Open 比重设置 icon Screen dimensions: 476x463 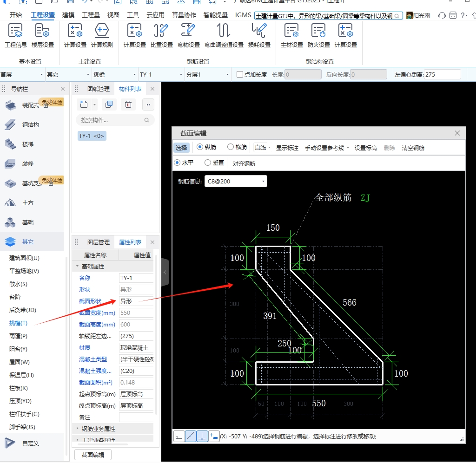pyautogui.click(x=161, y=36)
